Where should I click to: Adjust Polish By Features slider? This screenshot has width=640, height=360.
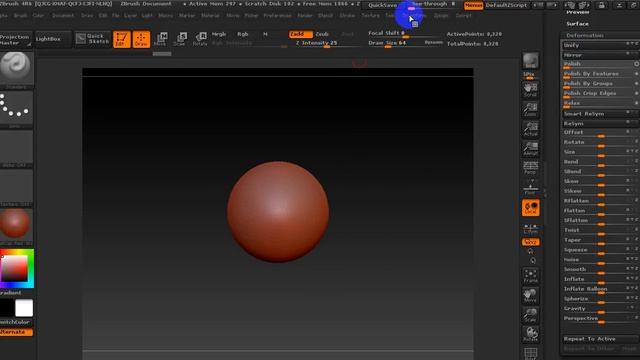pyautogui.click(x=598, y=74)
